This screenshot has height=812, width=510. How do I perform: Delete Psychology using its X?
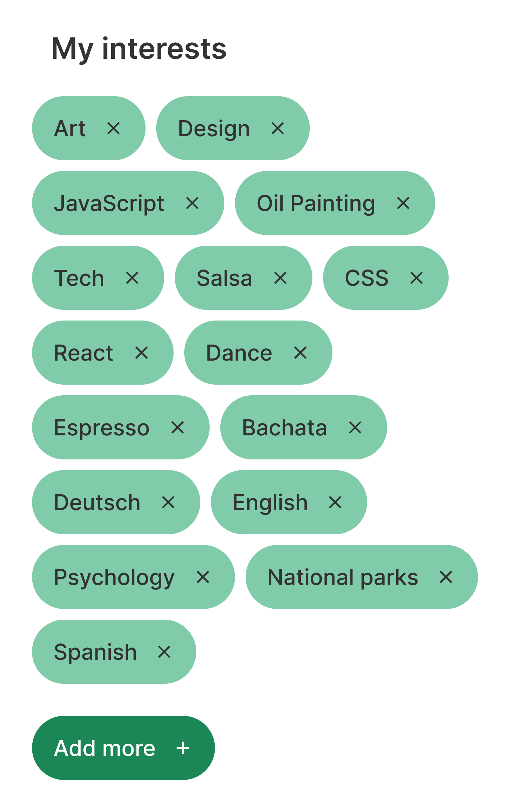click(x=203, y=577)
